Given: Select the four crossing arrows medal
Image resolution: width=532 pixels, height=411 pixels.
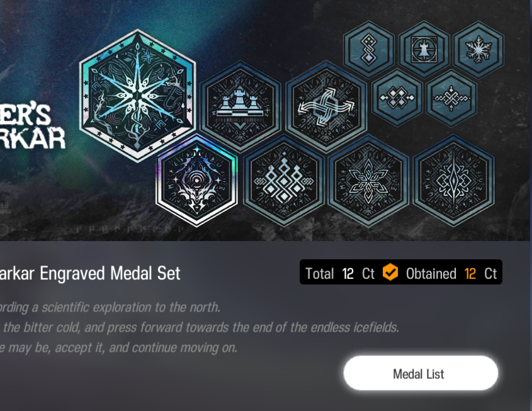Looking at the screenshot, I should [x=326, y=106].
